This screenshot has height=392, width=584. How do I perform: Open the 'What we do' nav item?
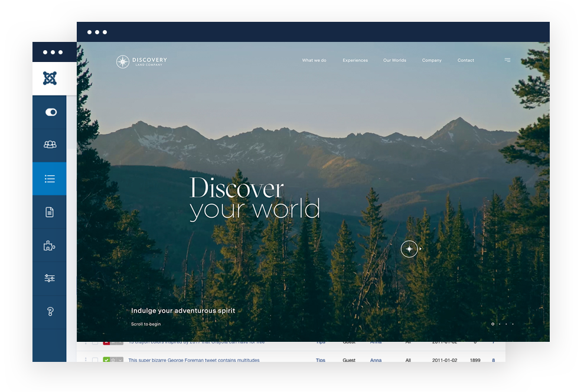(314, 60)
